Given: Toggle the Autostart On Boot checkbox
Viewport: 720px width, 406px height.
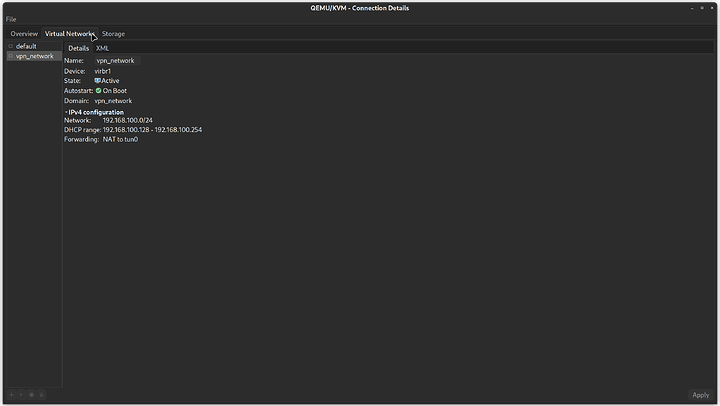Looking at the screenshot, I should pyautogui.click(x=98, y=90).
